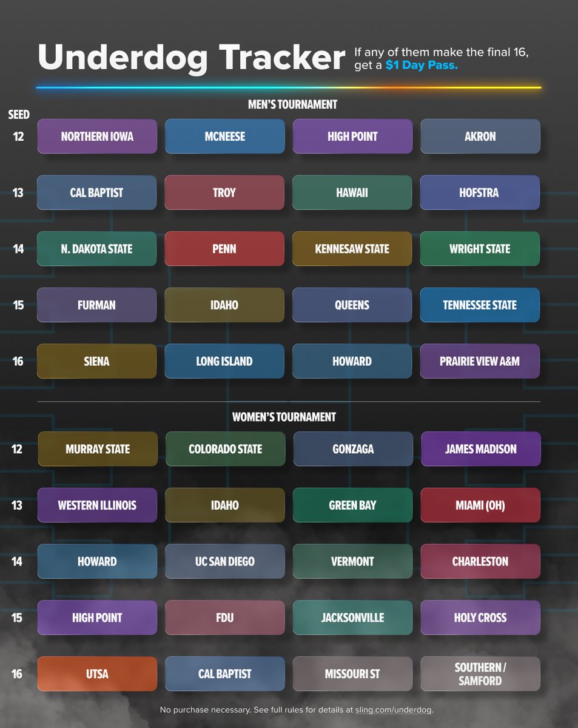This screenshot has width=578, height=728.
Task: Select the Siena team box
Action: (x=97, y=362)
